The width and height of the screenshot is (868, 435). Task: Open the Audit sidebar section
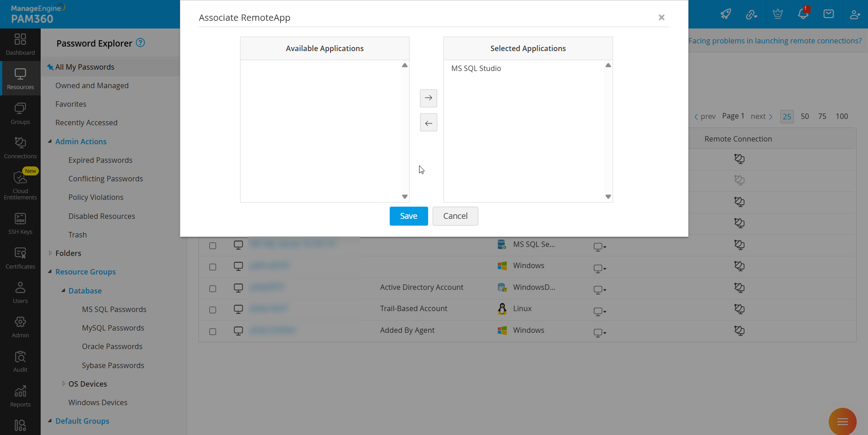coord(20,361)
